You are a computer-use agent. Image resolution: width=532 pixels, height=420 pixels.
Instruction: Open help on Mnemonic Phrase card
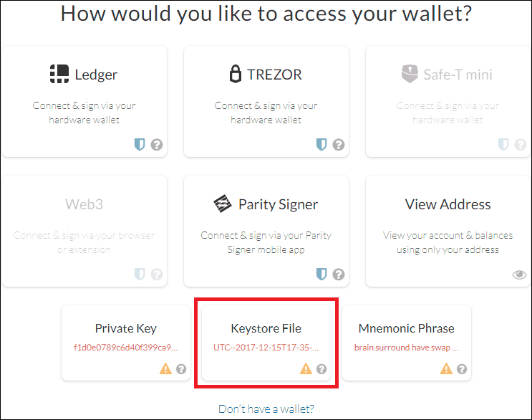[462, 368]
